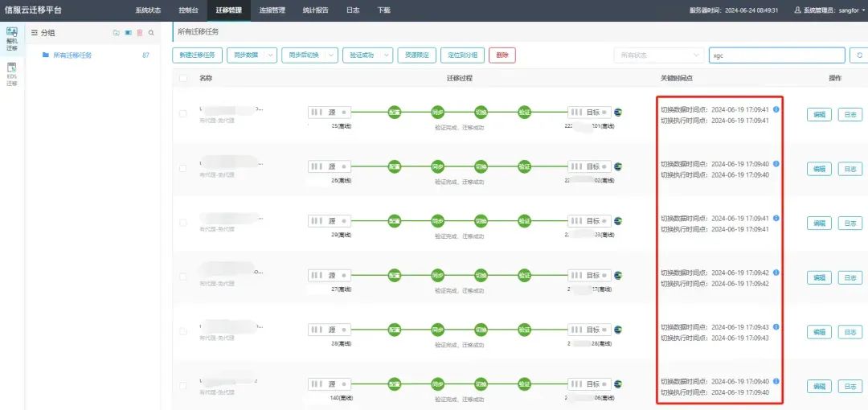Image resolution: width=868 pixels, height=410 pixels.
Task: Click the 同步后切换 button label
Action: [x=303, y=55]
